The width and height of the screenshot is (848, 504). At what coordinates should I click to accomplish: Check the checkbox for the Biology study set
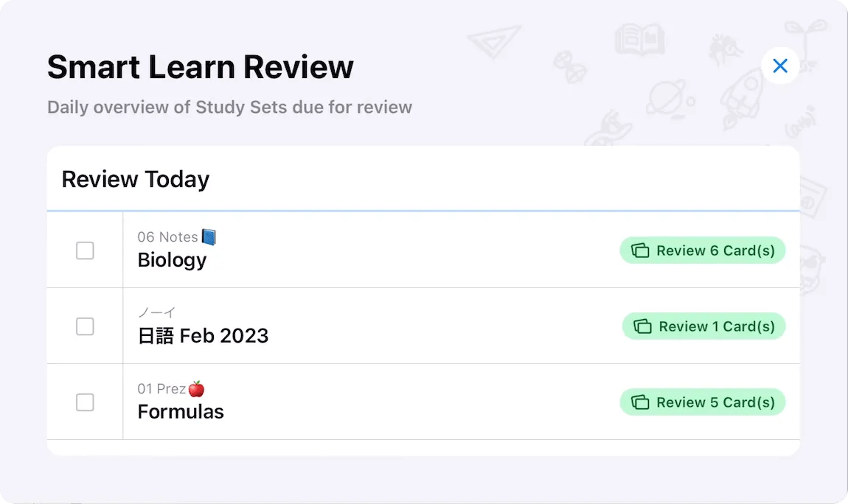coord(85,251)
